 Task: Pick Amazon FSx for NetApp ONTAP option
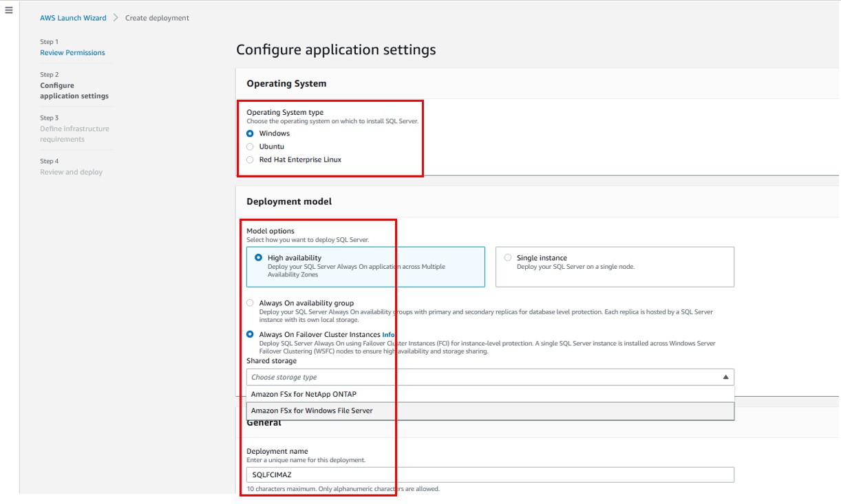coord(490,394)
